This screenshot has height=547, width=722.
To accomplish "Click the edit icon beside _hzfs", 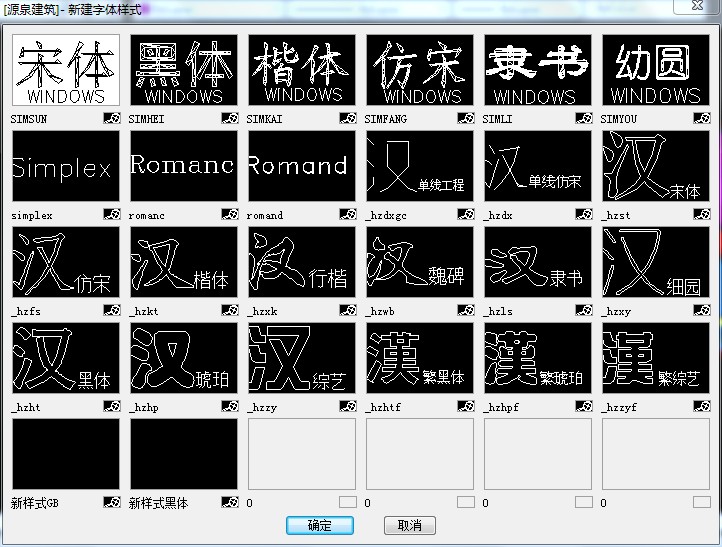I will tap(112, 310).
